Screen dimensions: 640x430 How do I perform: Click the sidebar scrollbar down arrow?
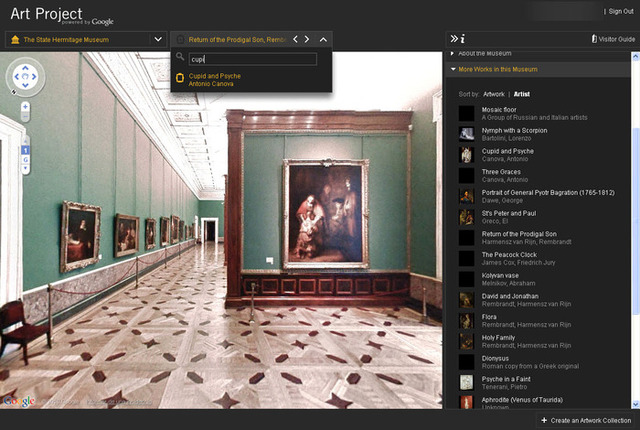636,404
